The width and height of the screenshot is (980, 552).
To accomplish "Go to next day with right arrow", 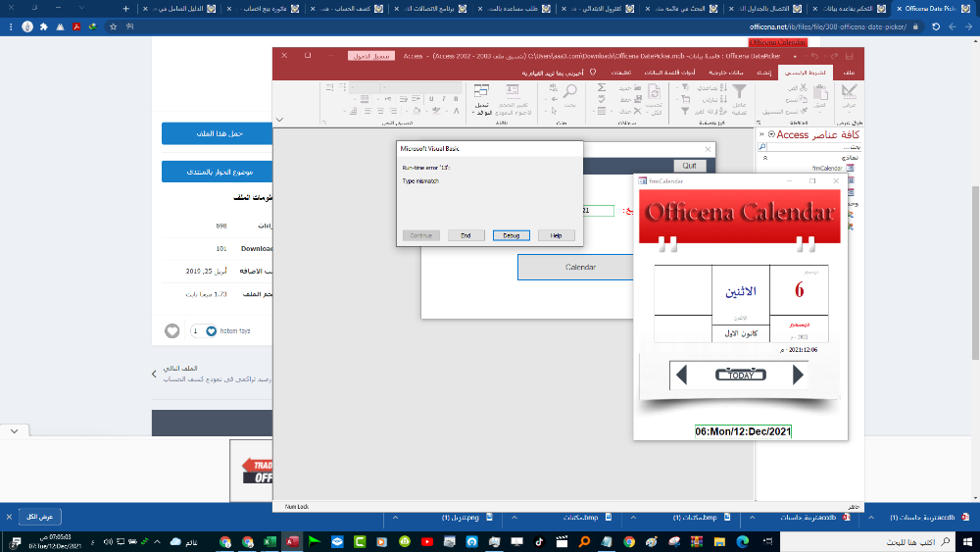I will tap(798, 376).
